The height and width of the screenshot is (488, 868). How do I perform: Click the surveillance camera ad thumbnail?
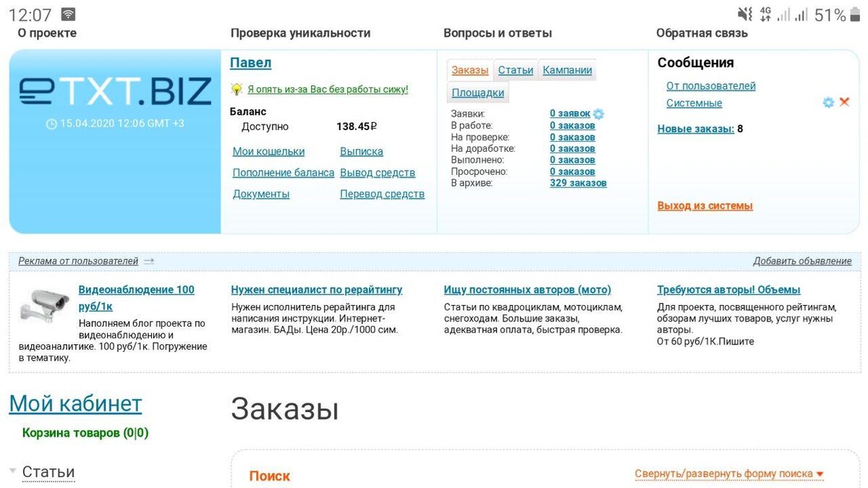[x=44, y=304]
